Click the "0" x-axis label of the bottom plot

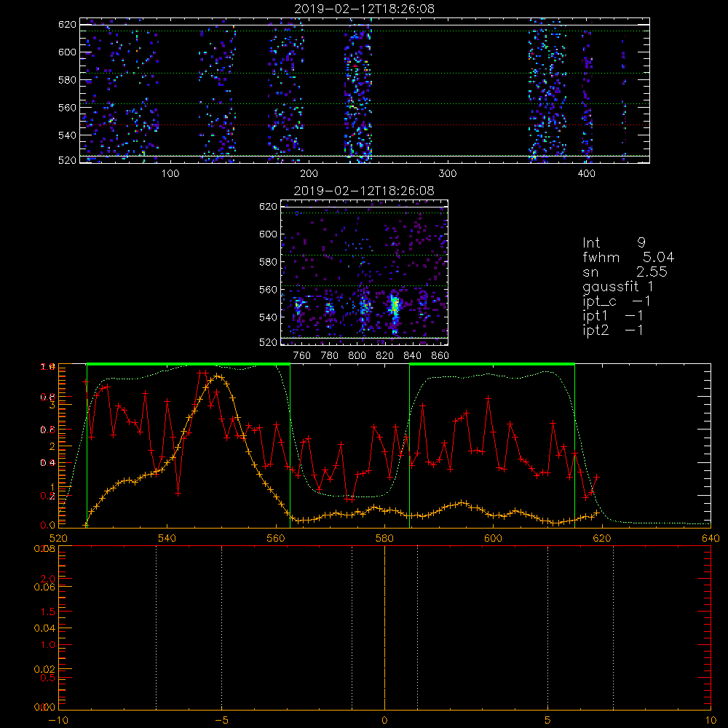pos(384,721)
